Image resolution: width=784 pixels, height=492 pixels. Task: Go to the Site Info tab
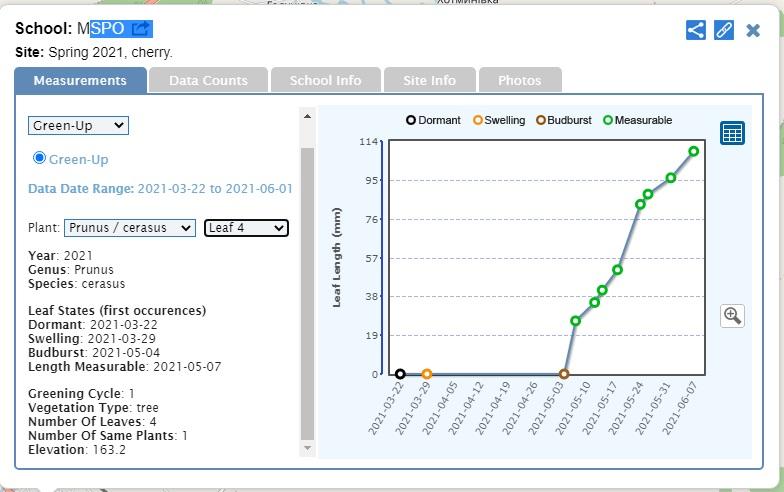click(429, 81)
